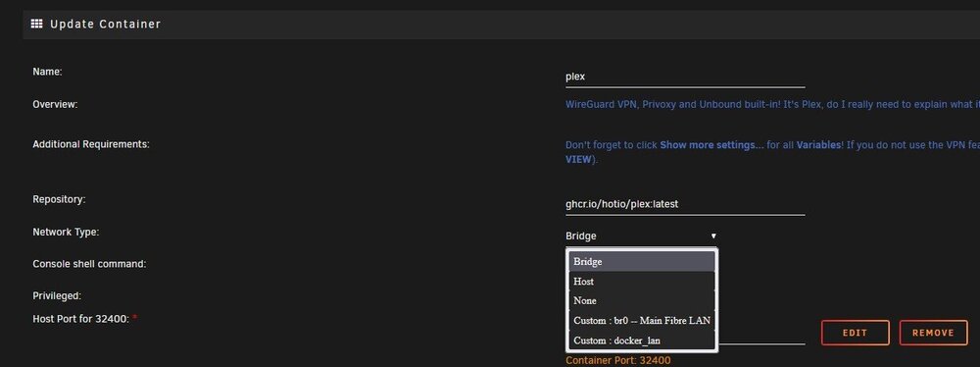Click the VIEW link text
The width and height of the screenshot is (980, 367).
(577, 160)
